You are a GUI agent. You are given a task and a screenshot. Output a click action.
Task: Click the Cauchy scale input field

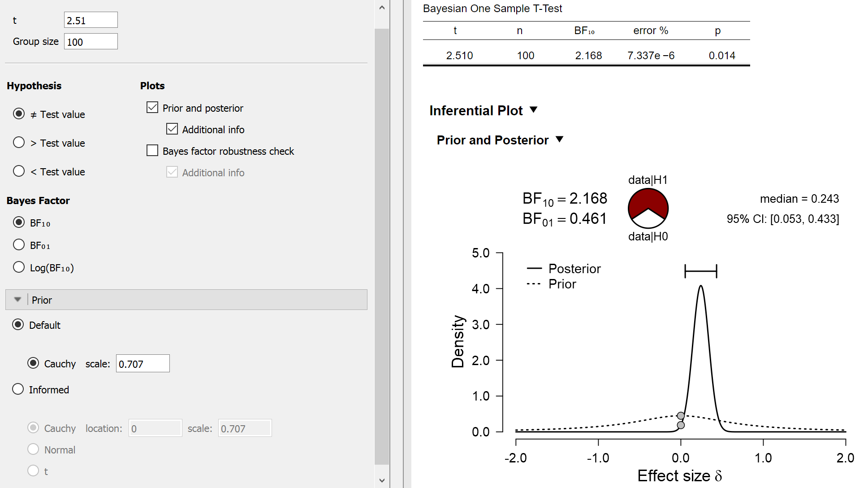(x=143, y=364)
